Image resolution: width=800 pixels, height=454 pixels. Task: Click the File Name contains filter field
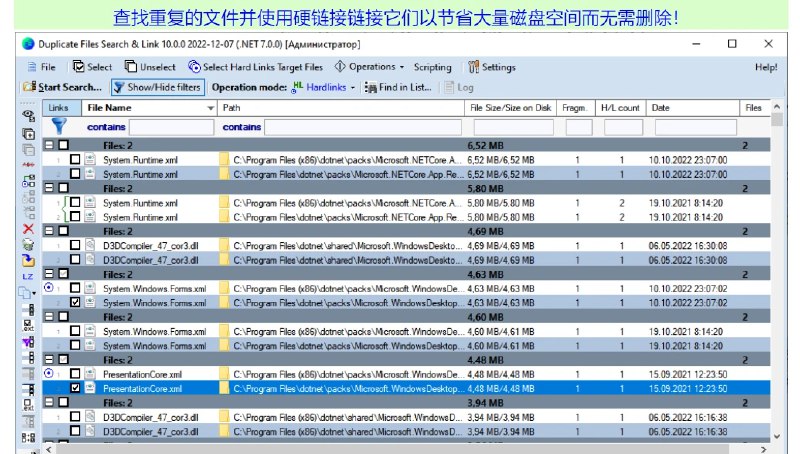tap(171, 127)
